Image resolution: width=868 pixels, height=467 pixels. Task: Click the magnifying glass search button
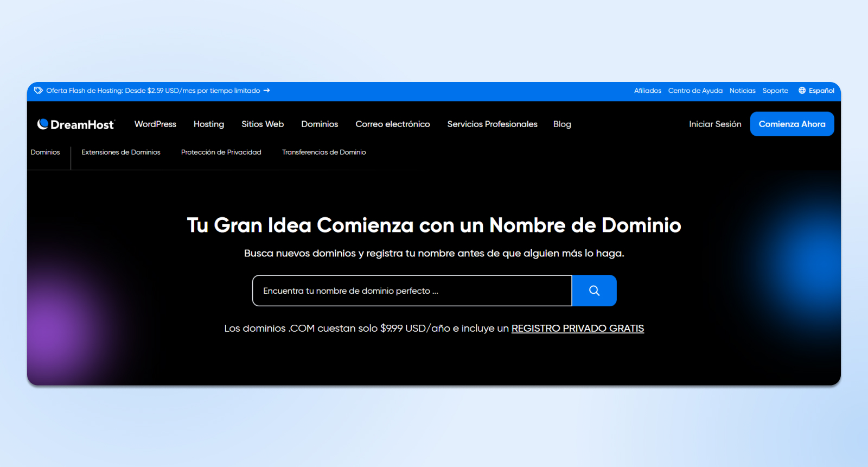point(594,291)
